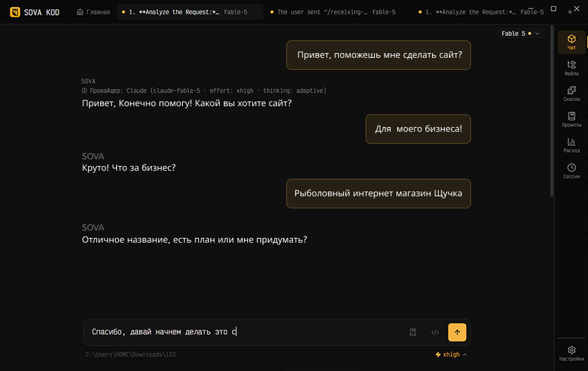588x371 pixels.
Task: Open the Fable 5 model dropdown
Action: (520, 34)
